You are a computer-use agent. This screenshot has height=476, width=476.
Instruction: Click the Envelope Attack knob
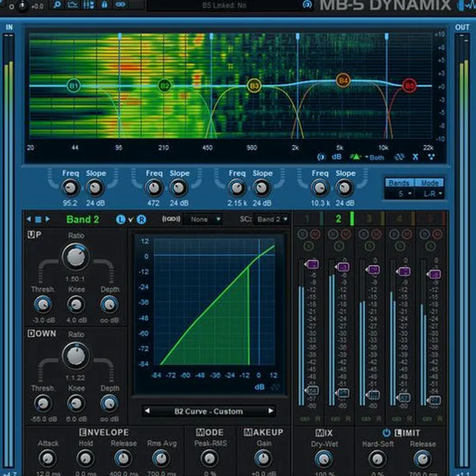[x=48, y=458]
